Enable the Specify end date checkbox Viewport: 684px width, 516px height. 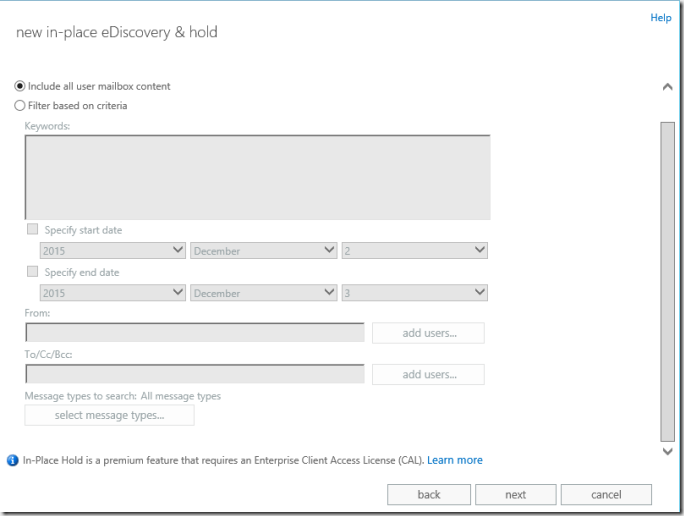click(x=33, y=272)
